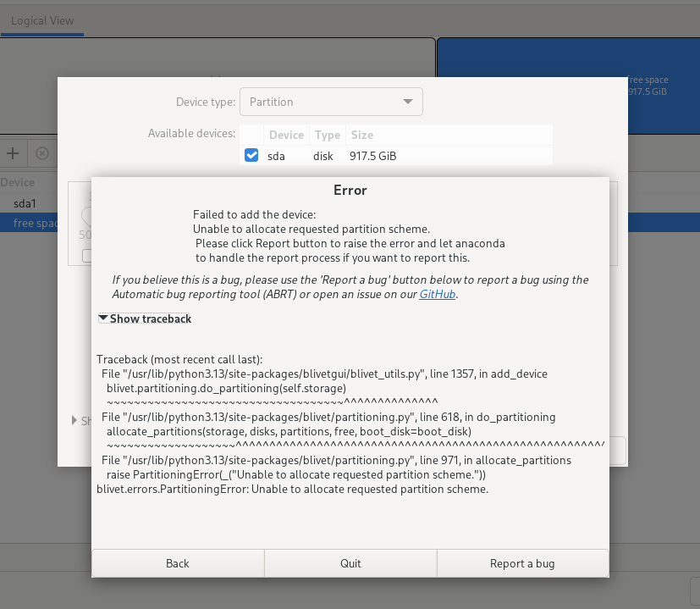Click the remove device icon
This screenshot has height=609, width=700.
(41, 153)
